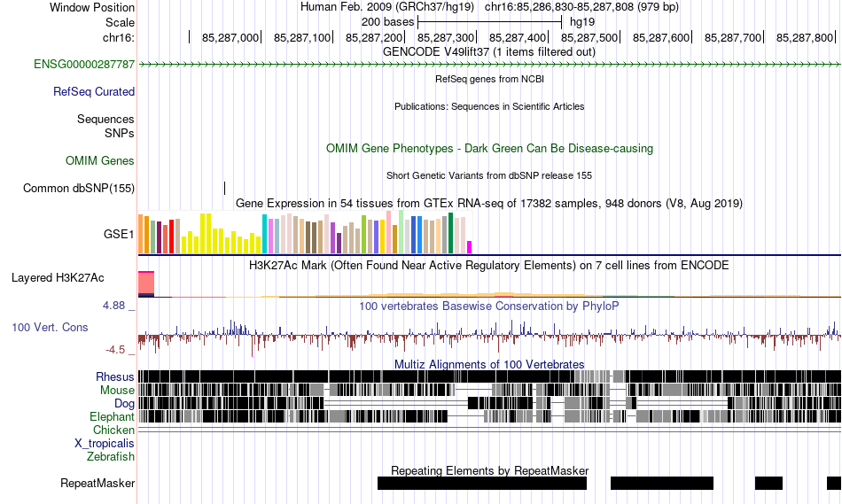842x504 pixels.
Task: Click 'Short Genetic Variants from dbSNP release 155'
Action: tap(489, 175)
